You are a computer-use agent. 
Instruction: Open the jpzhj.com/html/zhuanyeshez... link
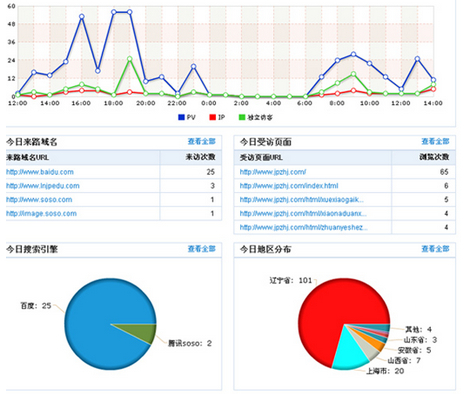(304, 227)
